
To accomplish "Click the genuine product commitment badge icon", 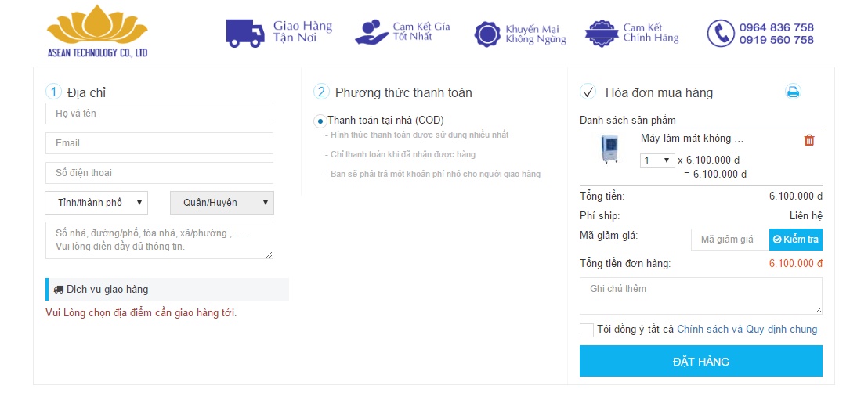I will (x=601, y=33).
